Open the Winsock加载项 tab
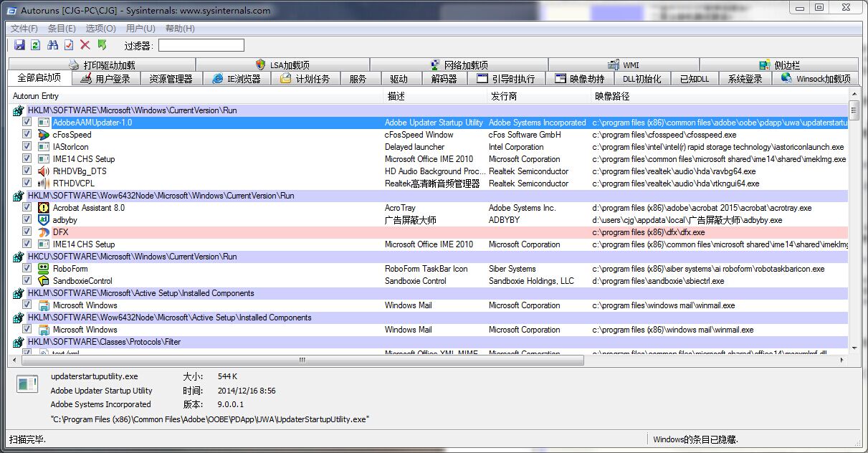The image size is (868, 453). 816,79
